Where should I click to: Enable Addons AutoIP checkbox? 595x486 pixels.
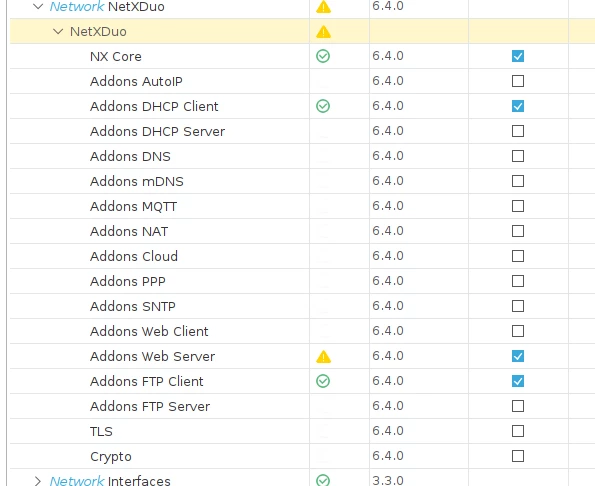click(x=518, y=81)
